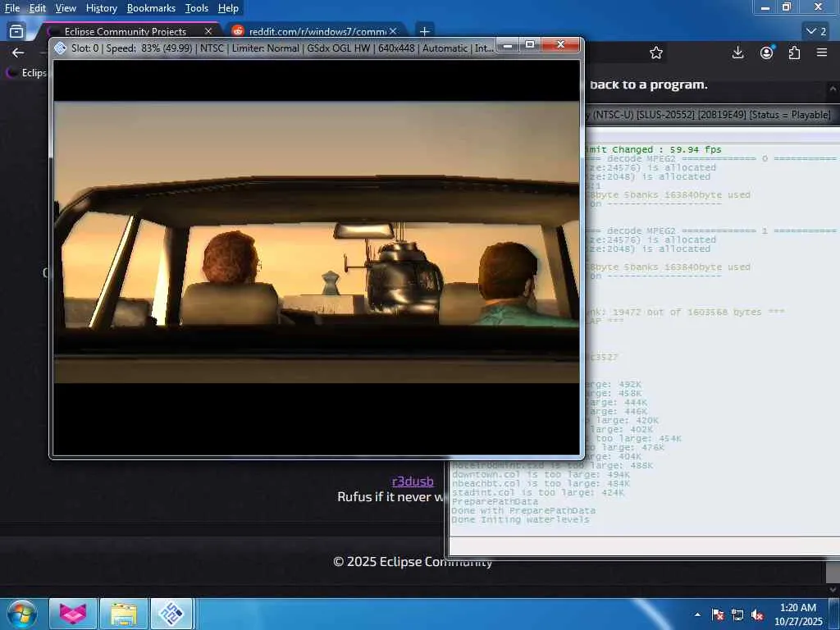Expand the list all tabs dropdown
840x630 pixels.
(816, 31)
